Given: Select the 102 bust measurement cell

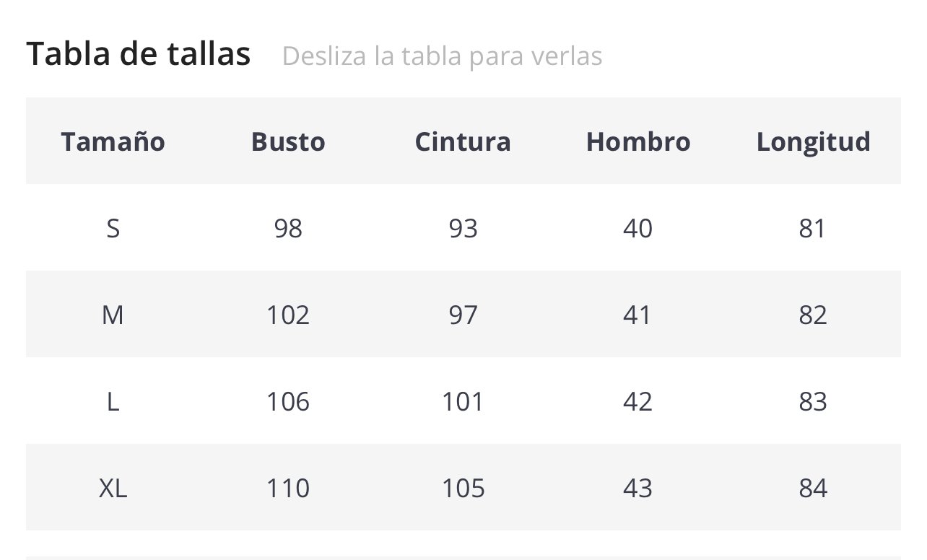Looking at the screenshot, I should coord(288,315).
